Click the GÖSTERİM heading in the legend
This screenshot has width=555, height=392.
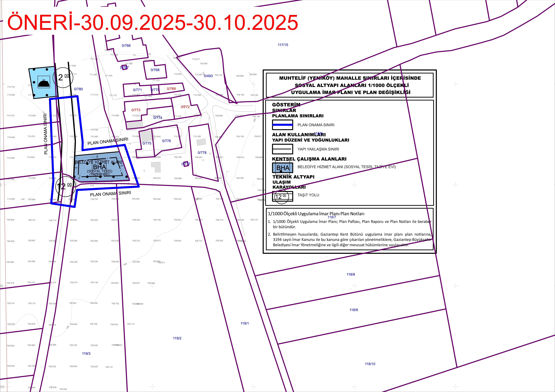click(286, 105)
